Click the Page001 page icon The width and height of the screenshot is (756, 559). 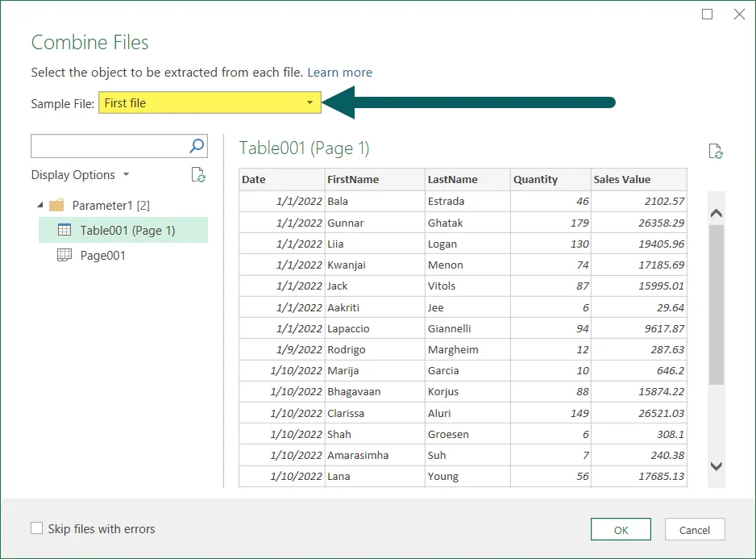point(64,256)
